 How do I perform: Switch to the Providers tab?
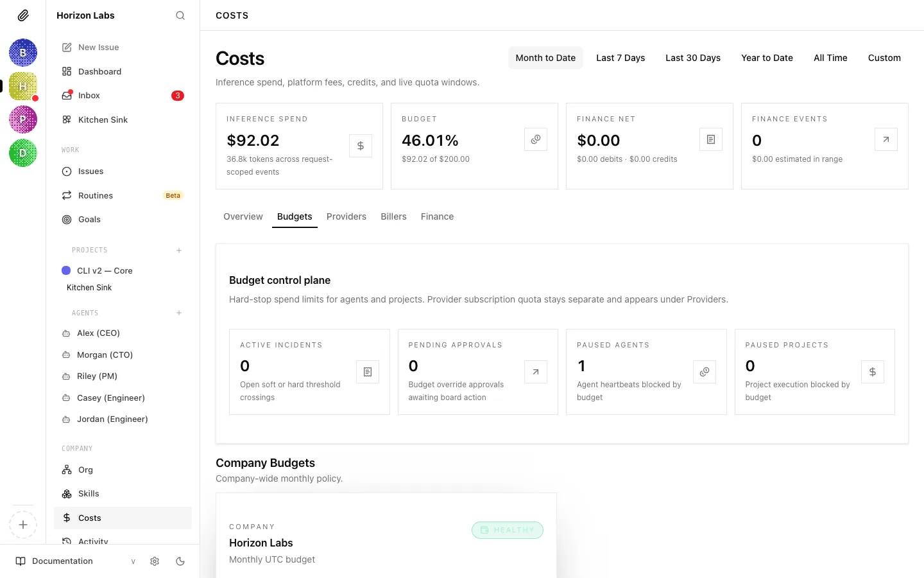(x=346, y=217)
